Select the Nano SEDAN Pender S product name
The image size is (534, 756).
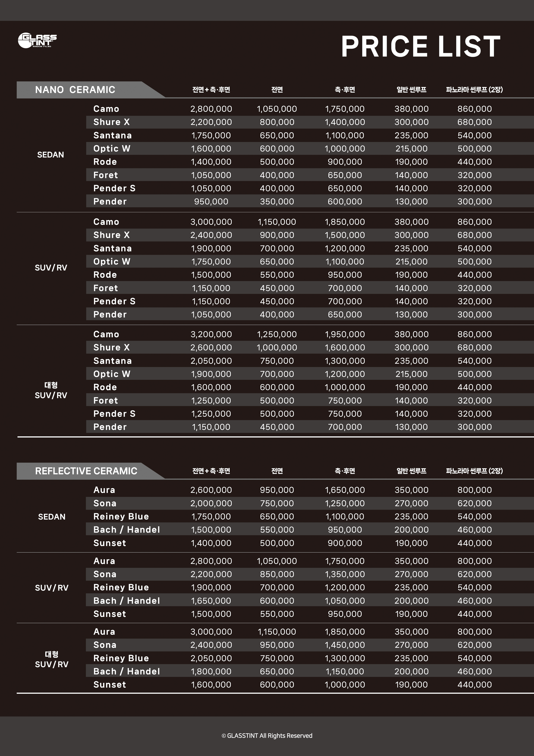click(x=114, y=188)
